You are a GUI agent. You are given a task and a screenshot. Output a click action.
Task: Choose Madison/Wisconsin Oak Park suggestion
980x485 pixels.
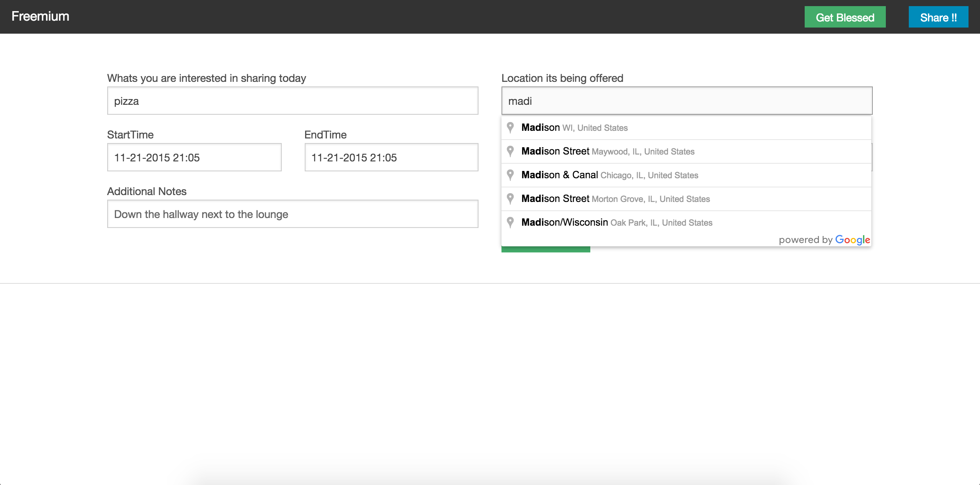(x=616, y=223)
